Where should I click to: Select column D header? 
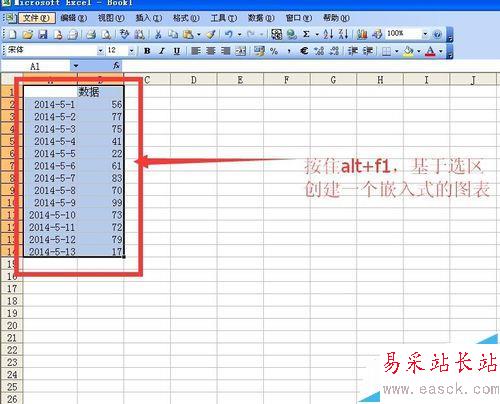click(194, 80)
